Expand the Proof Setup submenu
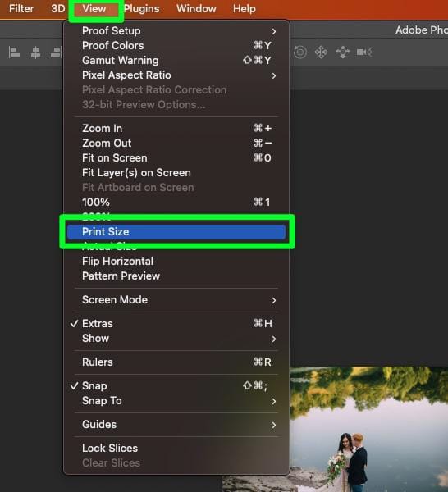This screenshot has width=448, height=492. click(176, 31)
